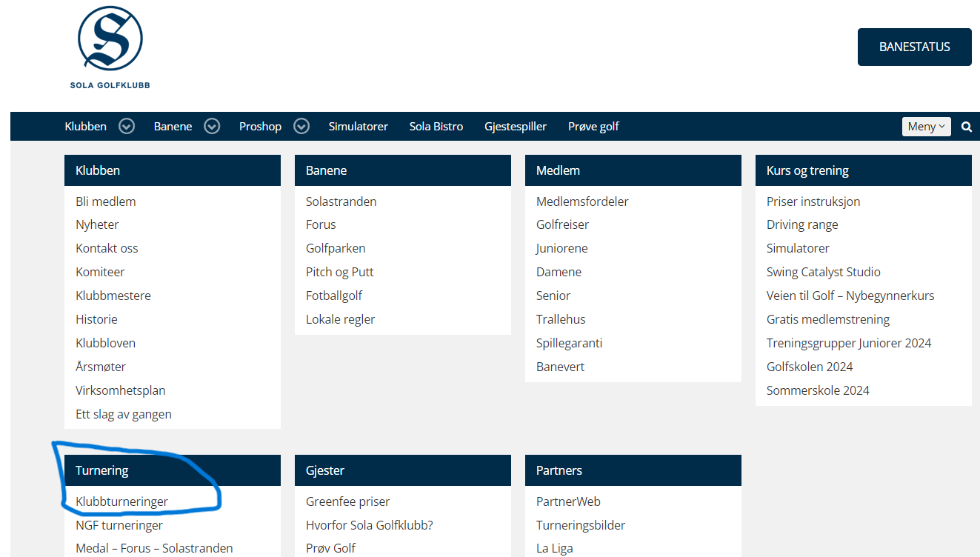Open the Spillegaranti link
The image size is (980, 557).
point(570,343)
